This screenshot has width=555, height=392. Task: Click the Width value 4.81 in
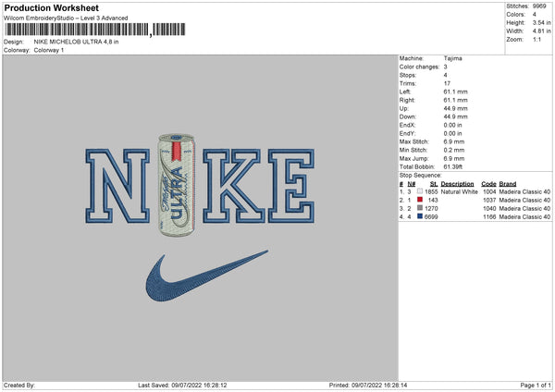pyautogui.click(x=541, y=31)
